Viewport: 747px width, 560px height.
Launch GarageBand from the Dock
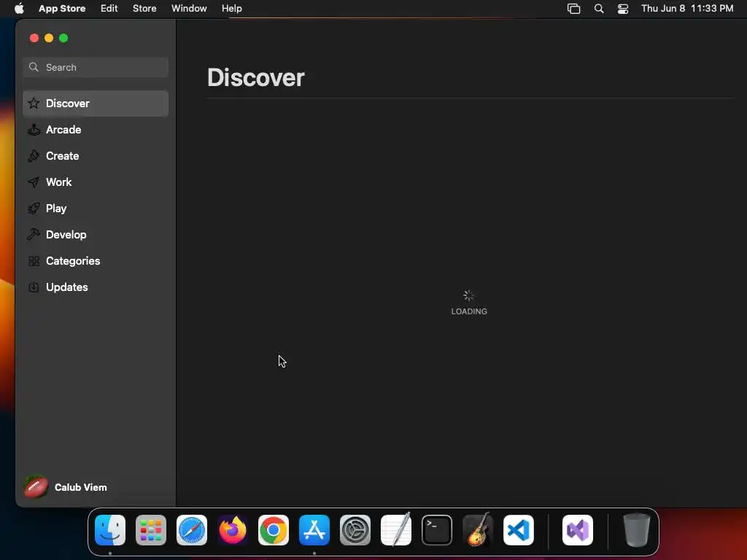click(x=478, y=529)
